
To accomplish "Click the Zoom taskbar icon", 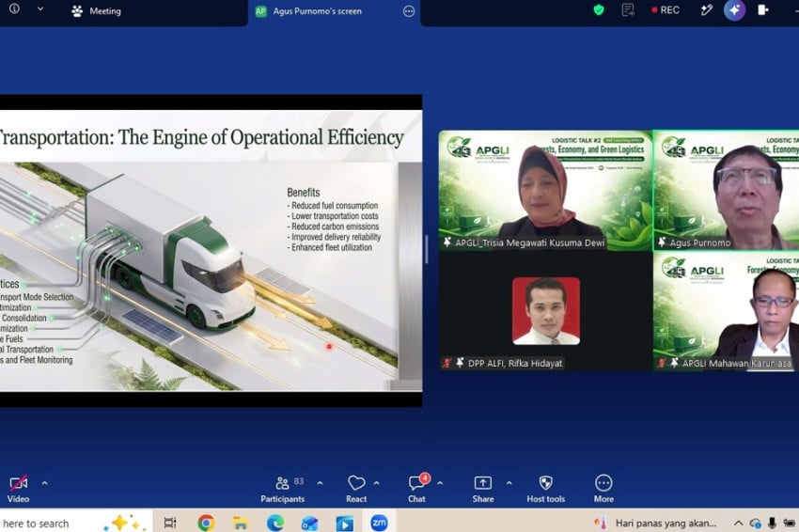I will coord(379,523).
